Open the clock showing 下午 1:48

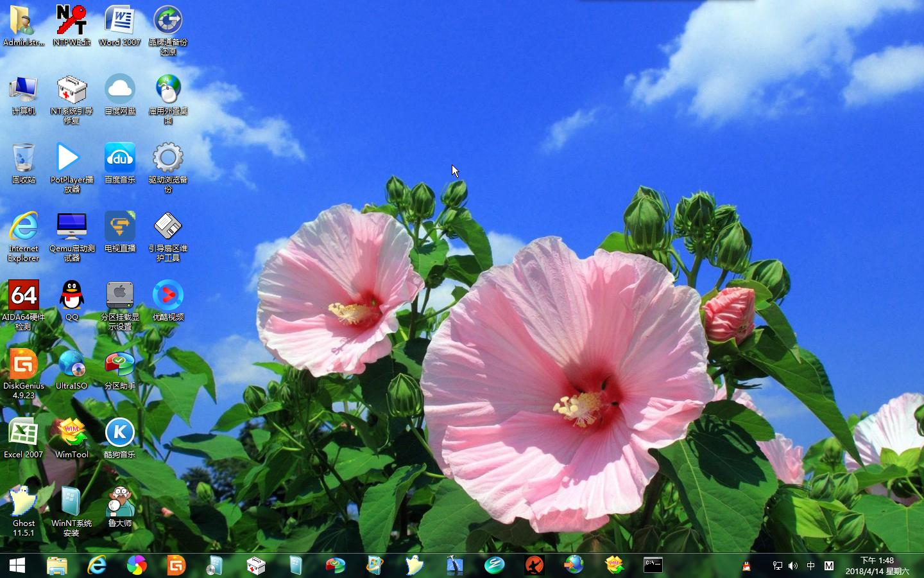(x=877, y=566)
